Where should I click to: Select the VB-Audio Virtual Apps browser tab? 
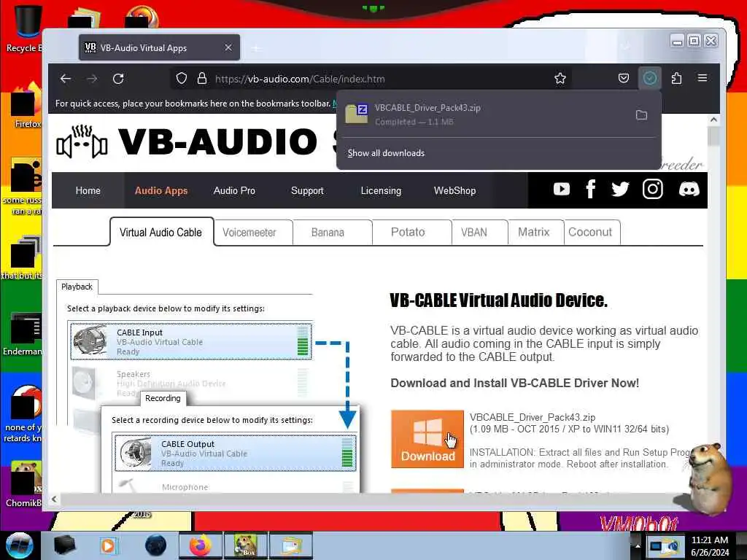pyautogui.click(x=159, y=47)
